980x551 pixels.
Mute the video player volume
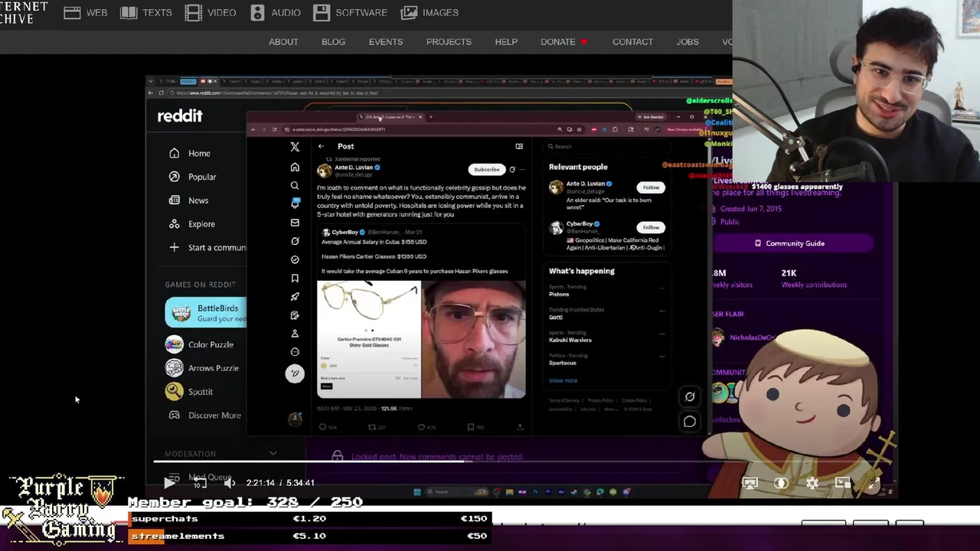coord(230,483)
